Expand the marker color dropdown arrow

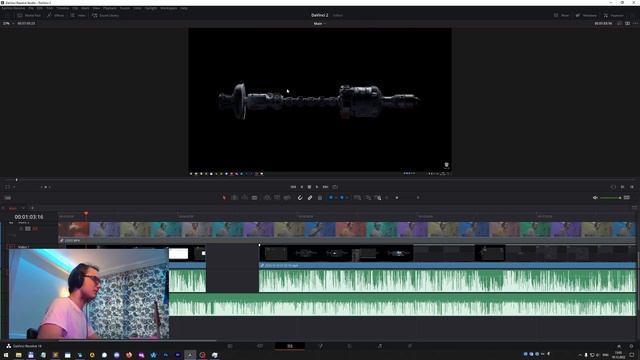[347, 198]
